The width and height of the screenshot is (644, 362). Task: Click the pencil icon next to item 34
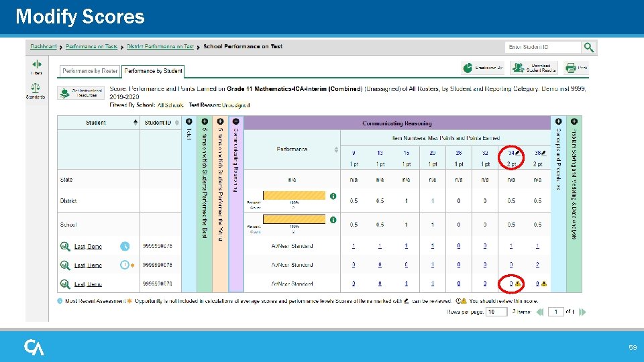[x=518, y=153]
